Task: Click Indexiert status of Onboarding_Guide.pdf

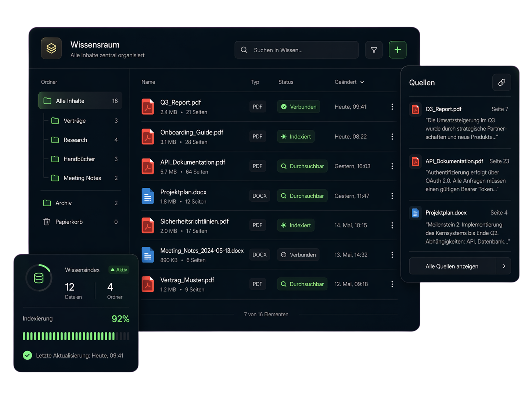Action: 296,137
